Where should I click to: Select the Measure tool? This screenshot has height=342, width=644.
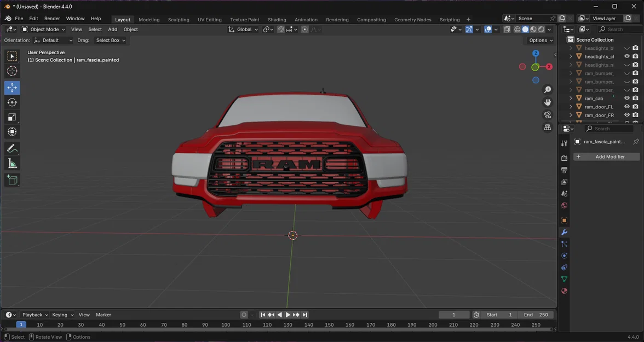pos(12,164)
